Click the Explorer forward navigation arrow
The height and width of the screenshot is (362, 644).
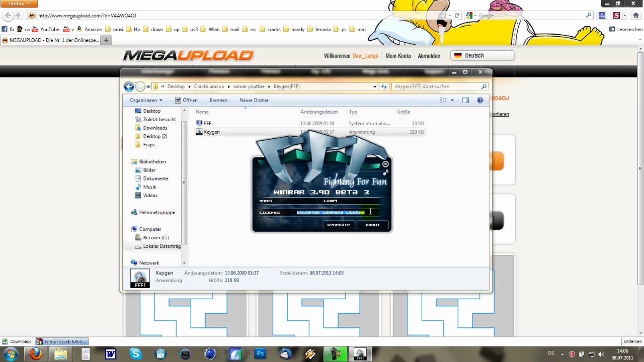pyautogui.click(x=140, y=86)
